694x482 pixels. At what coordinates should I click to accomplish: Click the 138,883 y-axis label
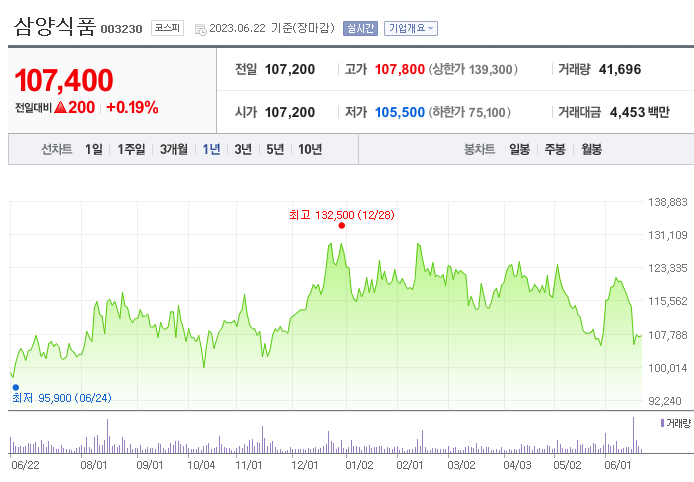tap(667, 202)
